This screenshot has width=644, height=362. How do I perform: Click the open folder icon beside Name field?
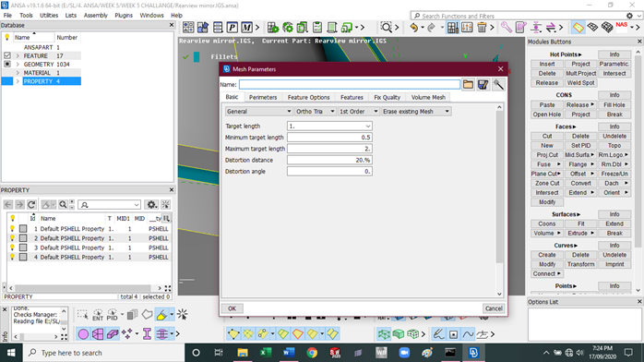[x=468, y=85]
